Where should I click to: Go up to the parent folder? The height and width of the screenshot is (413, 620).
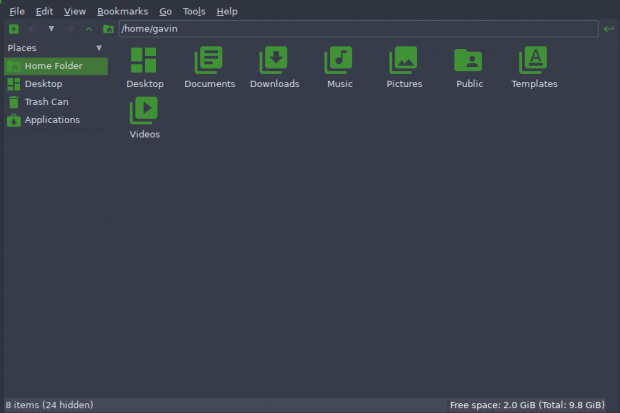(89, 29)
